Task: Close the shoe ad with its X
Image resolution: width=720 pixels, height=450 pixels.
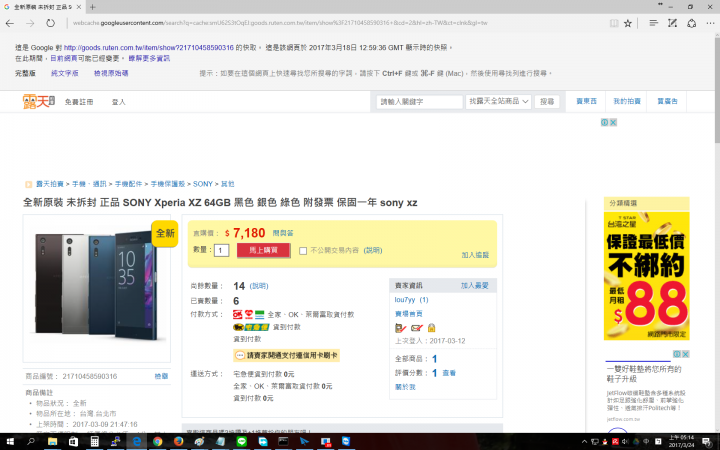Action: tap(685, 354)
